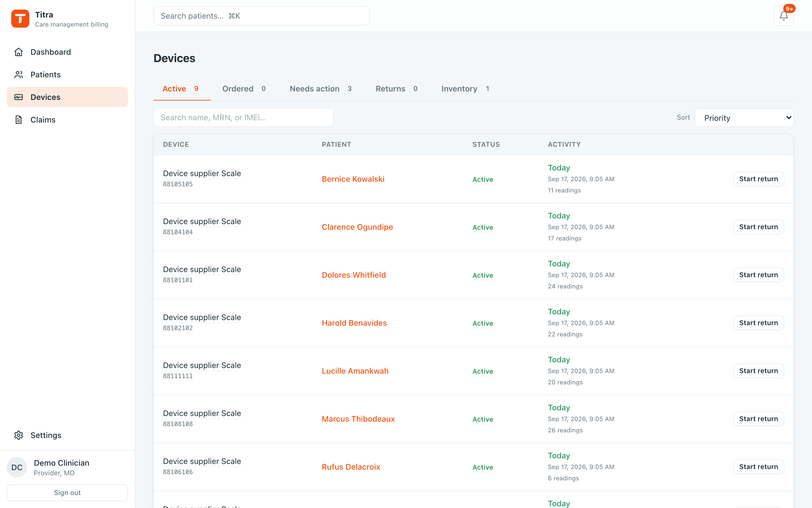Click the PATIENT column header

tap(336, 144)
